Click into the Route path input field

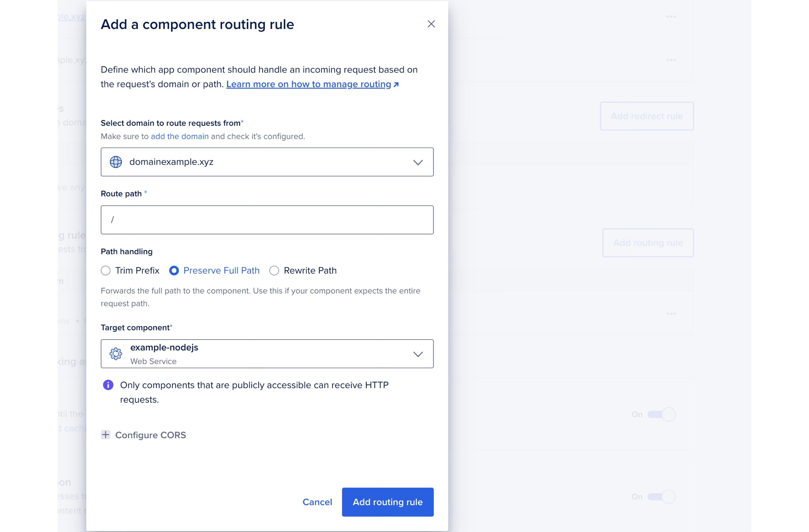click(x=267, y=220)
